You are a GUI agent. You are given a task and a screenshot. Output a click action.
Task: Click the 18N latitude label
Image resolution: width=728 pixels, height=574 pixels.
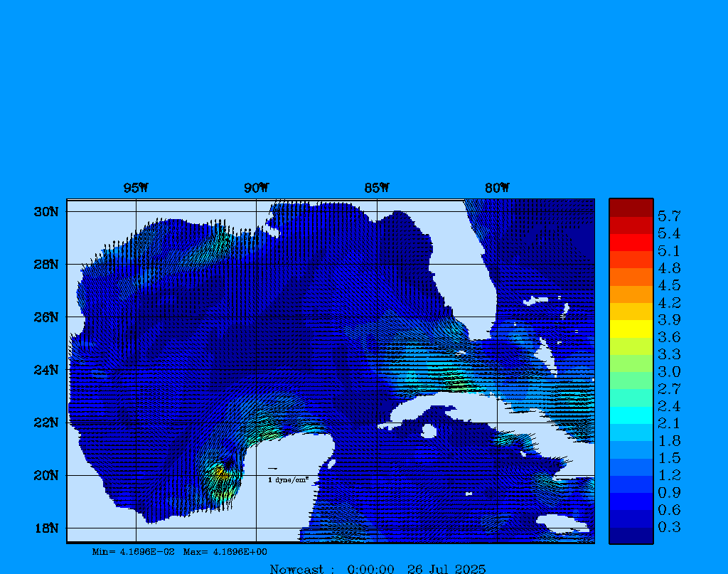click(x=45, y=528)
